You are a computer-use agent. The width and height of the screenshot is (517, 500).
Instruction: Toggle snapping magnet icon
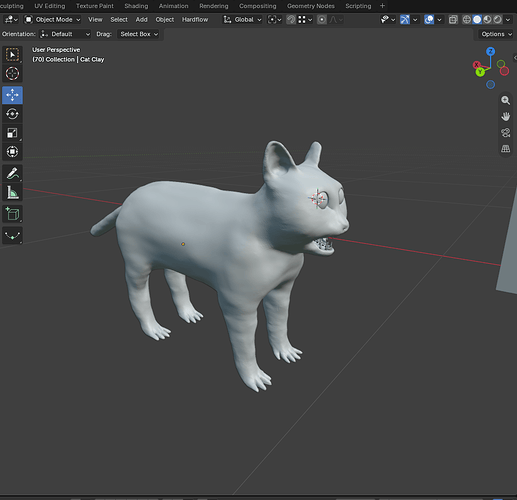tap(291, 20)
